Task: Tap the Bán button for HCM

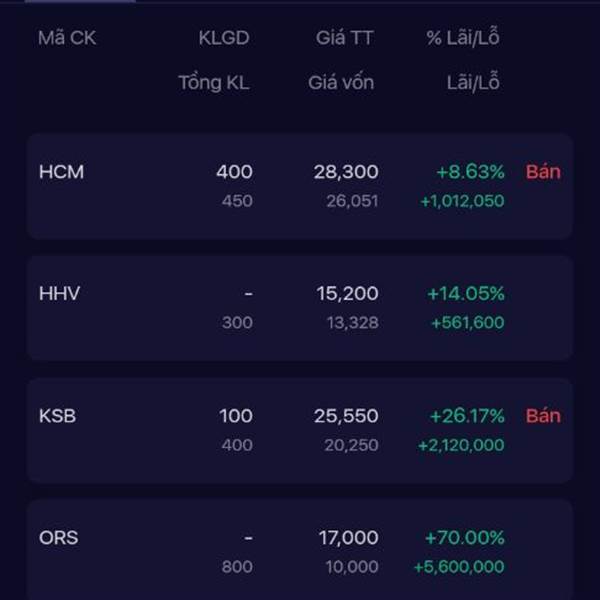Action: tap(543, 172)
